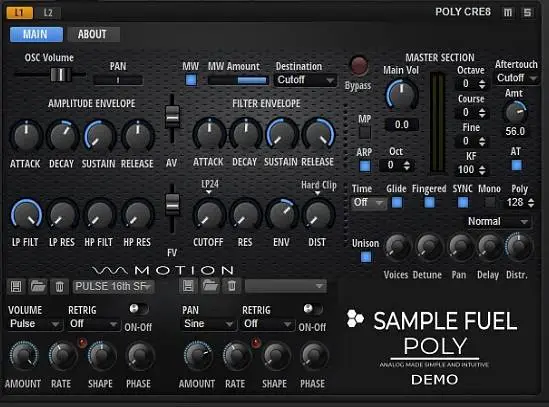Switch to the MAIN tab

(x=36, y=34)
